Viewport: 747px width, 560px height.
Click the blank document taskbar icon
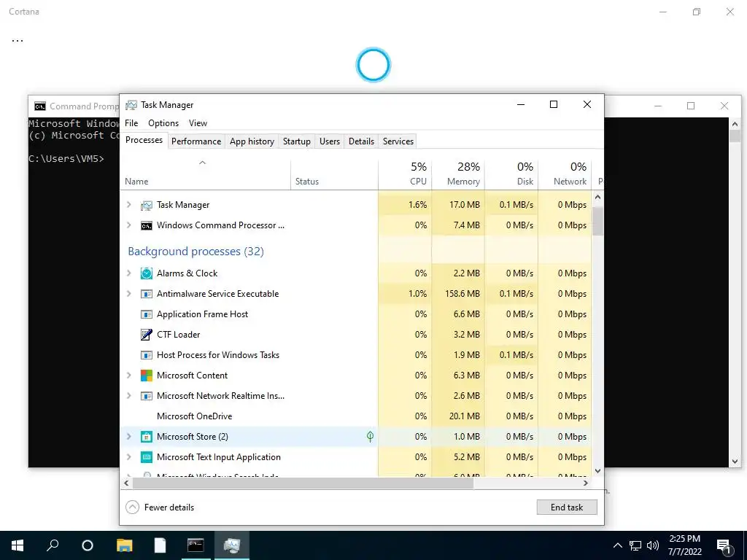click(x=160, y=545)
